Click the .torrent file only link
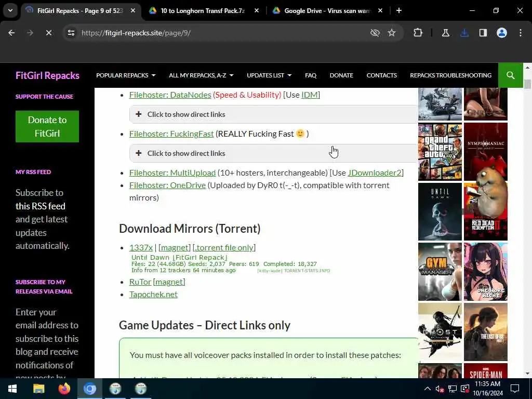The width and height of the screenshot is (532, 399). pos(224,248)
